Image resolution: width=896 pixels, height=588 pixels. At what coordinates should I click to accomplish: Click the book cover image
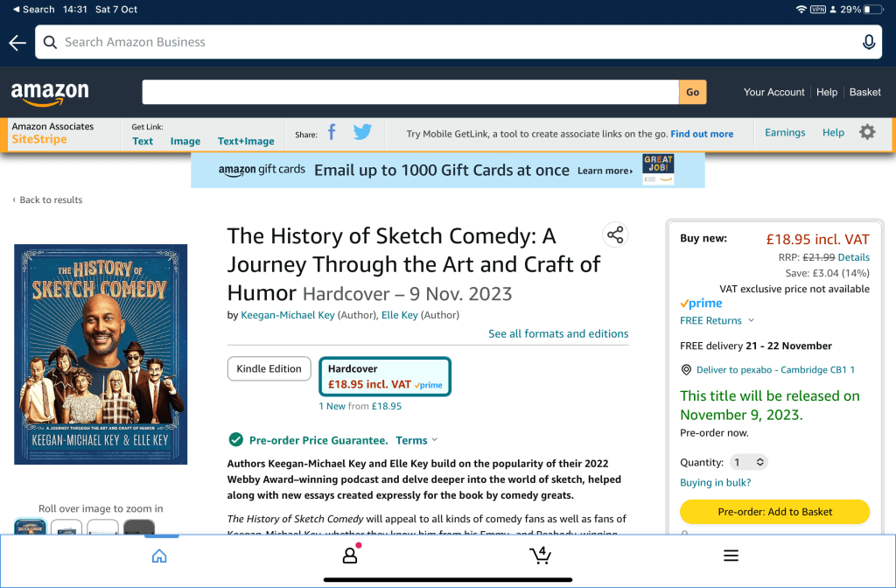pyautogui.click(x=101, y=354)
